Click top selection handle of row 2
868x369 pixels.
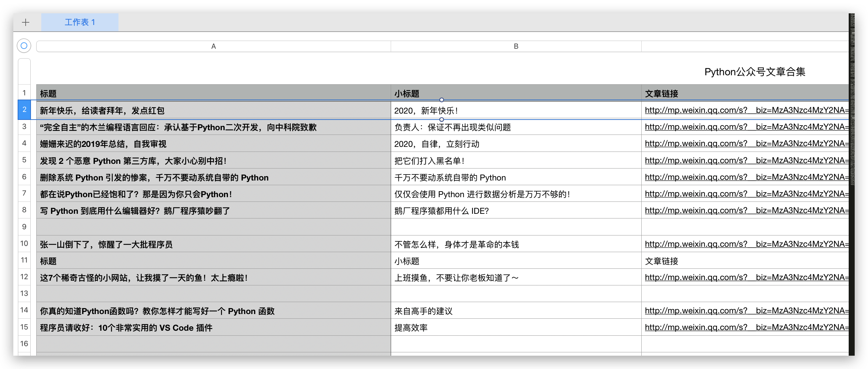coord(441,100)
